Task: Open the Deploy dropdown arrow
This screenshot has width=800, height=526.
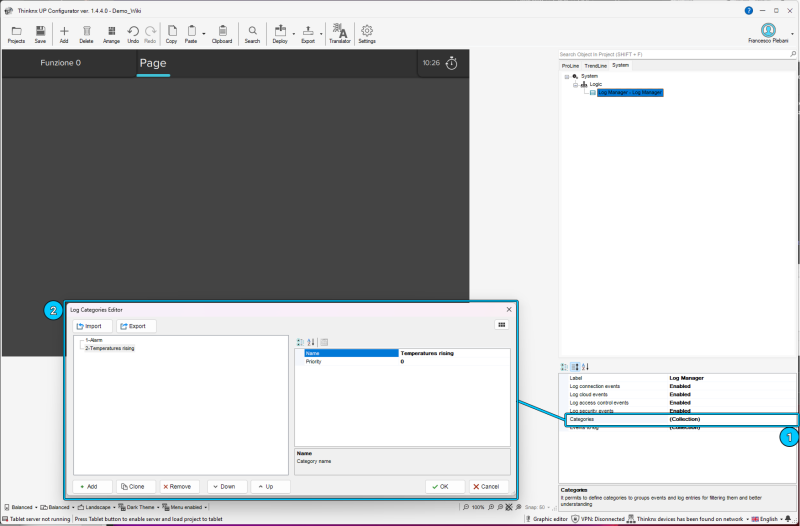Action: tap(293, 34)
